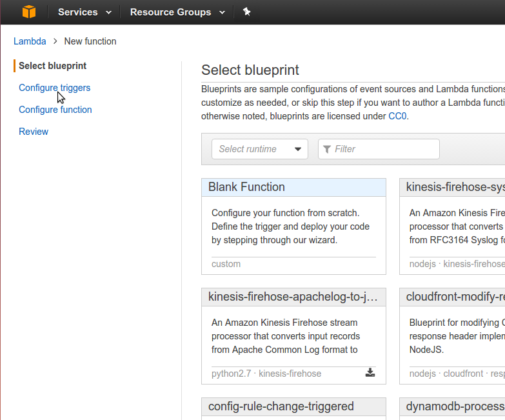Click the download icon on the kinesis-firehose-apachelog card

(370, 373)
